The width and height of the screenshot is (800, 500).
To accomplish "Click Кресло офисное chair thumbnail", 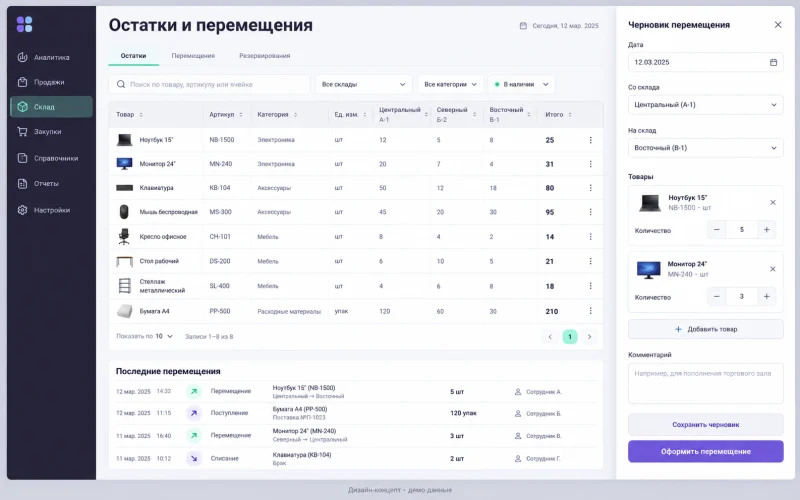I will (x=124, y=237).
